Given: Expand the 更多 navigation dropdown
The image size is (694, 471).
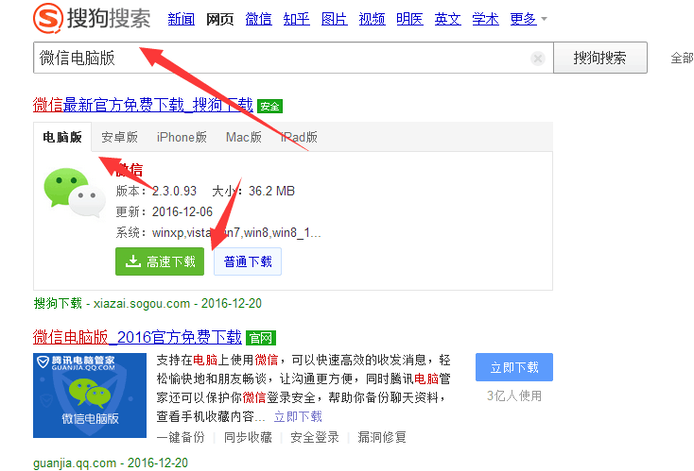Looking at the screenshot, I should (529, 19).
